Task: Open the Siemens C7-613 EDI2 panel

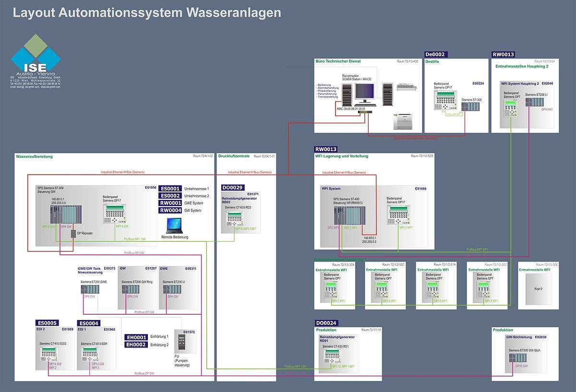Action: click(x=49, y=354)
